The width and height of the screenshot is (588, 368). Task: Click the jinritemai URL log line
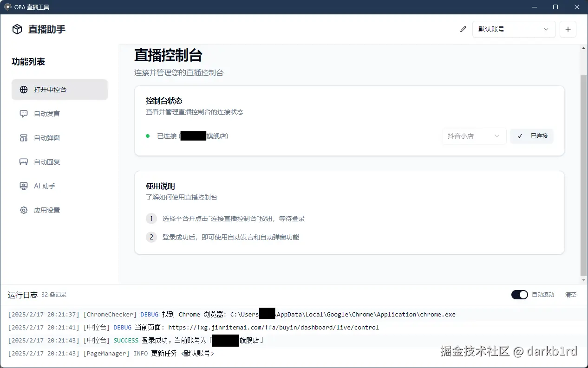tap(194, 327)
